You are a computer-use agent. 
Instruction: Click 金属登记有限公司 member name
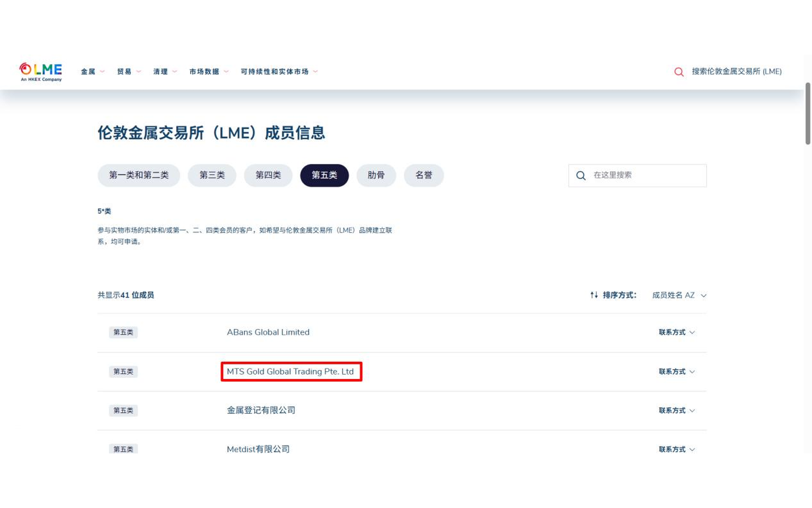[x=261, y=410]
